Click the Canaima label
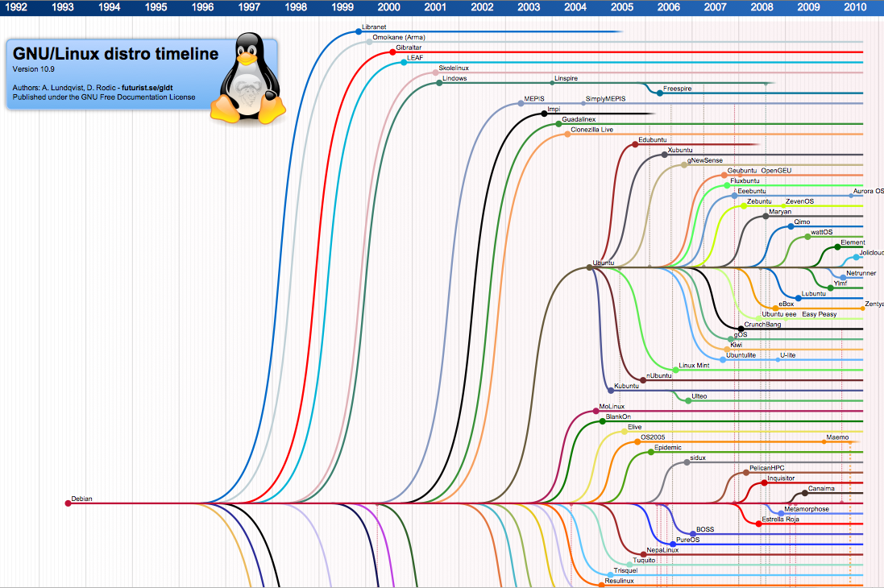The image size is (884, 588). (821, 488)
